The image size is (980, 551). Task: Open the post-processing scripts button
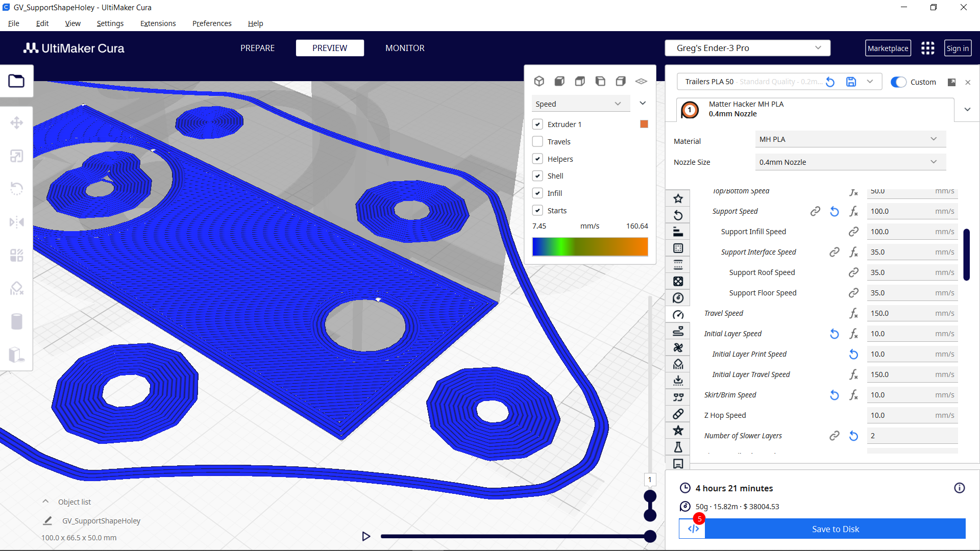[x=693, y=529]
